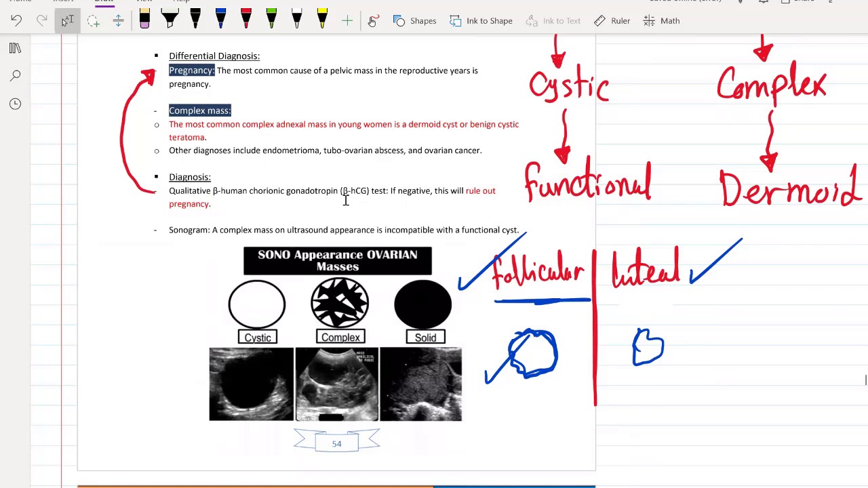
Task: Click the red 'rule out' text
Action: (x=481, y=191)
